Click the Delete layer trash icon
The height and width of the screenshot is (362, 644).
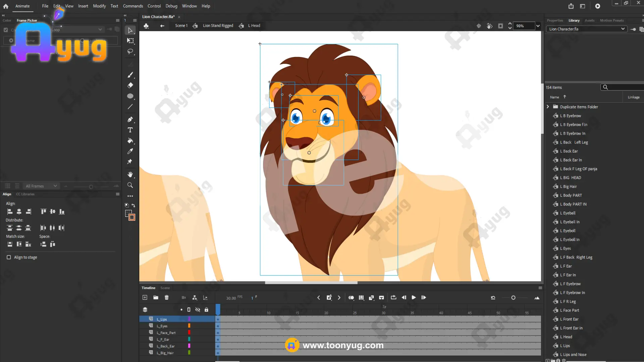pos(167,297)
